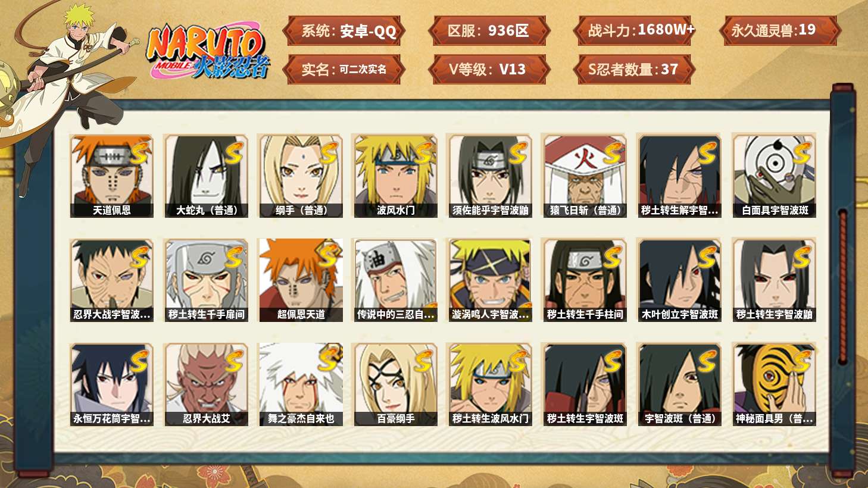
Task: Click the 区服: 936区 server banner
Action: coord(488,31)
